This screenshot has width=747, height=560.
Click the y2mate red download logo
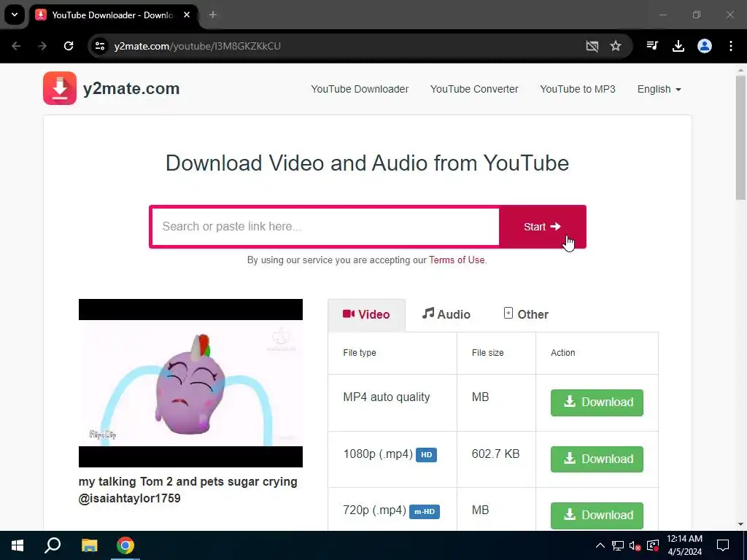tap(60, 88)
